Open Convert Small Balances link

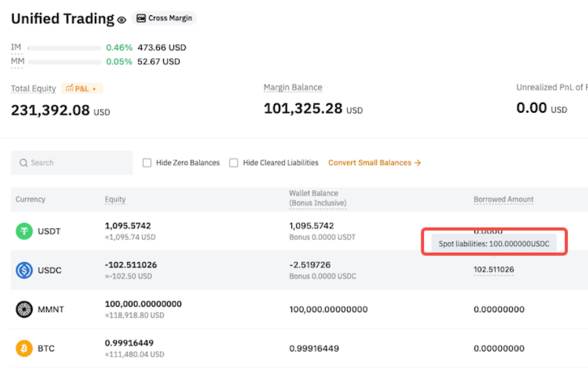coord(370,163)
